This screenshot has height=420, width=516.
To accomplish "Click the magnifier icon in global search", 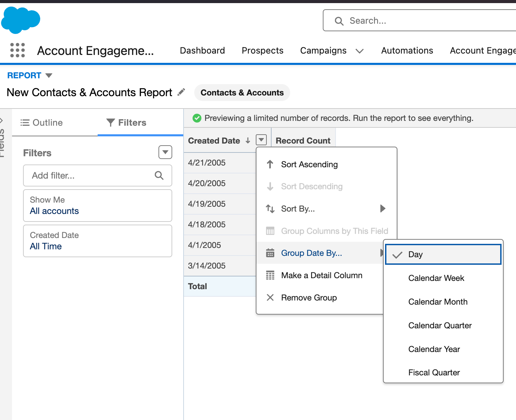I will coord(339,21).
